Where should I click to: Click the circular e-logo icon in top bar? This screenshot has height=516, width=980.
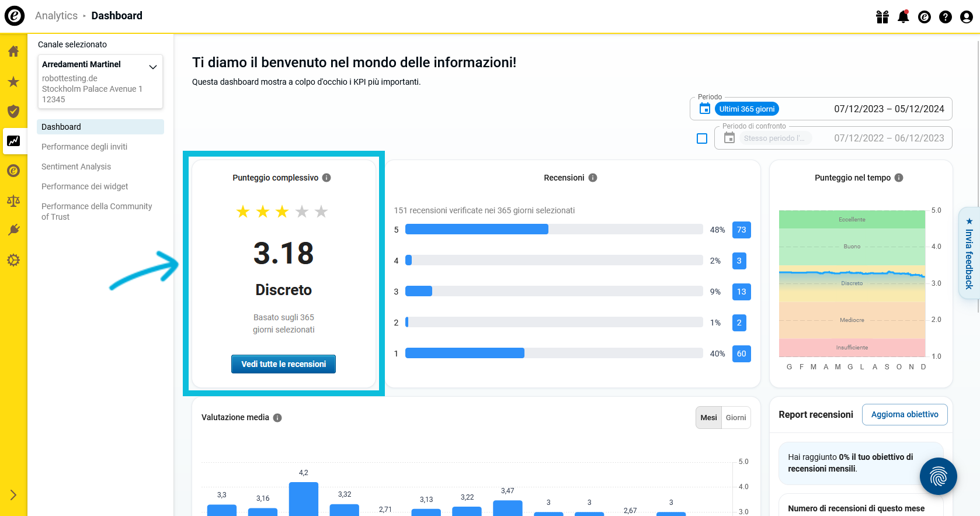coord(925,17)
